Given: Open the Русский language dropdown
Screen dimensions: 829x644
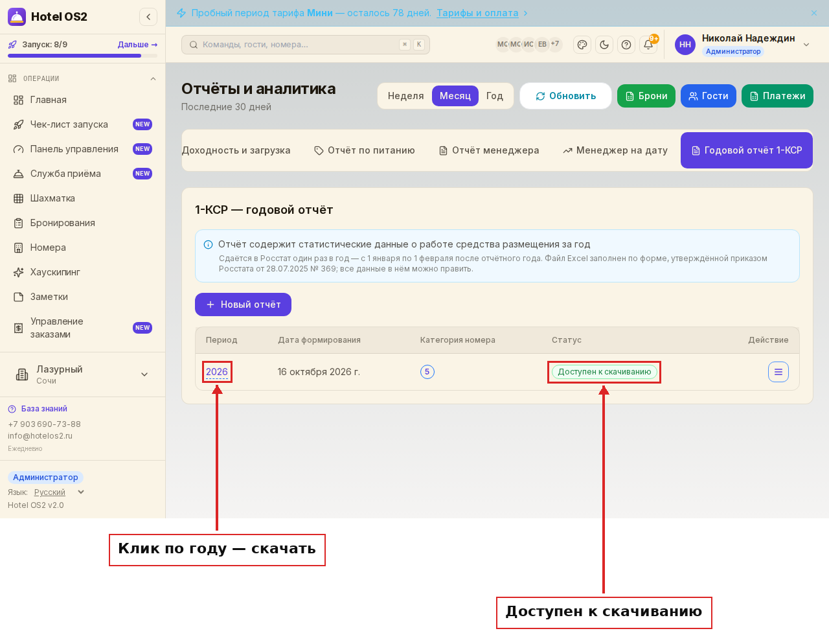Looking at the screenshot, I should pos(60,492).
